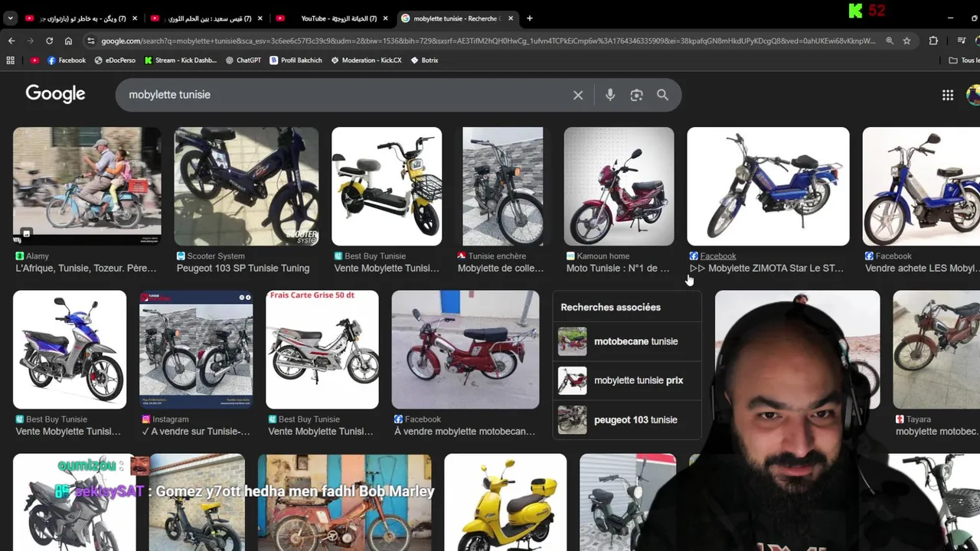Open Peugeot 103 SP Tunisie Tuning image
This screenshot has height=551, width=980.
click(247, 186)
